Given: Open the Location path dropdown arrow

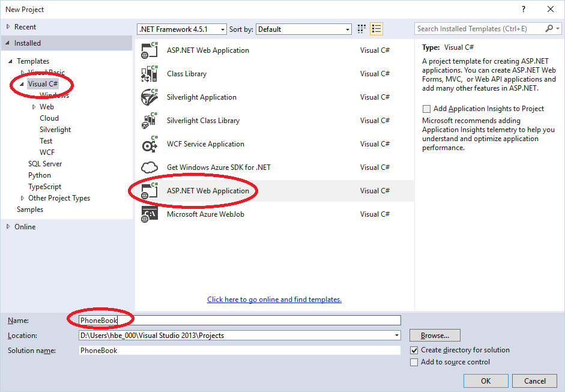Looking at the screenshot, I should coord(397,336).
